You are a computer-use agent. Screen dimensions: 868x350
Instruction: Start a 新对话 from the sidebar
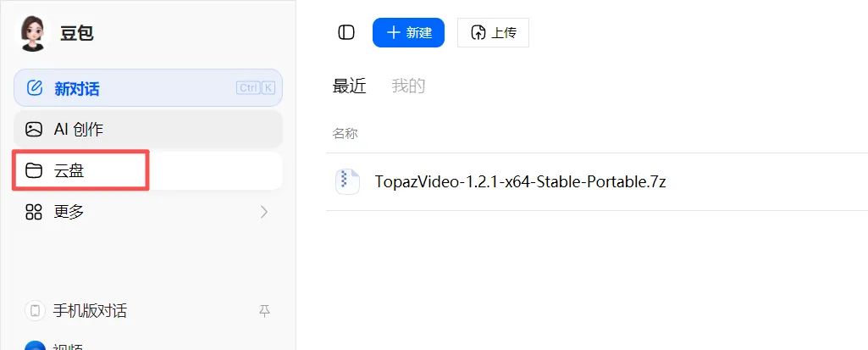point(148,87)
